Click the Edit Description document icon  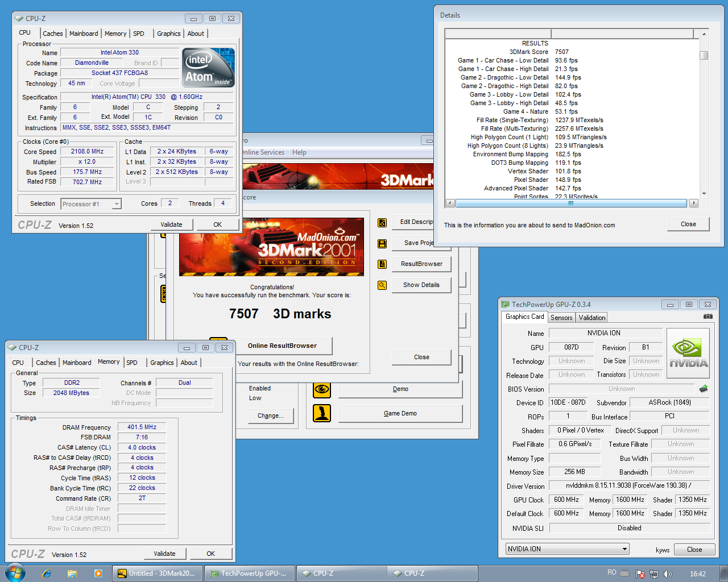pyautogui.click(x=382, y=222)
